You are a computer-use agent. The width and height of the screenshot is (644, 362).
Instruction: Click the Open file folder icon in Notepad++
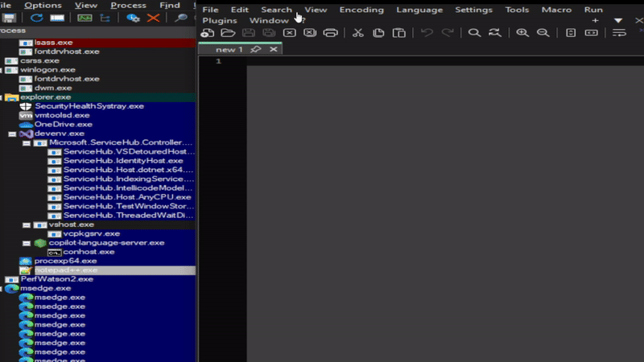click(x=228, y=33)
